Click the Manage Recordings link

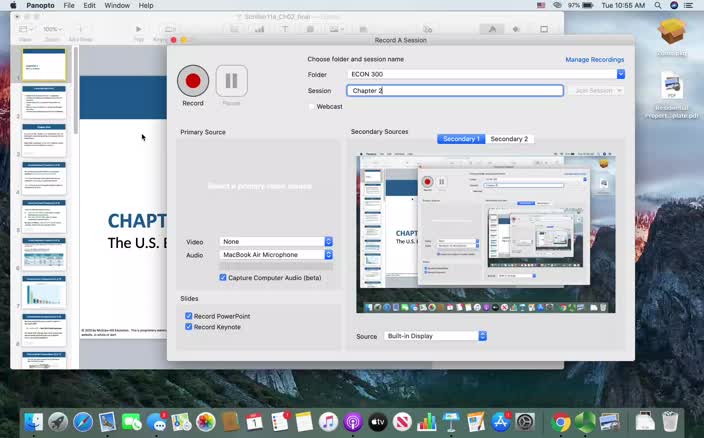[594, 60]
